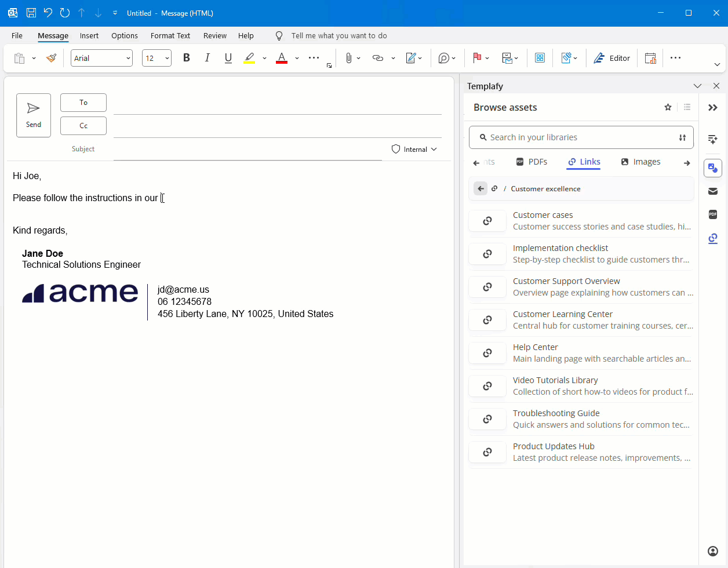This screenshot has height=568, width=728.
Task: Click the Sensitivity label icon in ribbon
Action: (x=566, y=58)
